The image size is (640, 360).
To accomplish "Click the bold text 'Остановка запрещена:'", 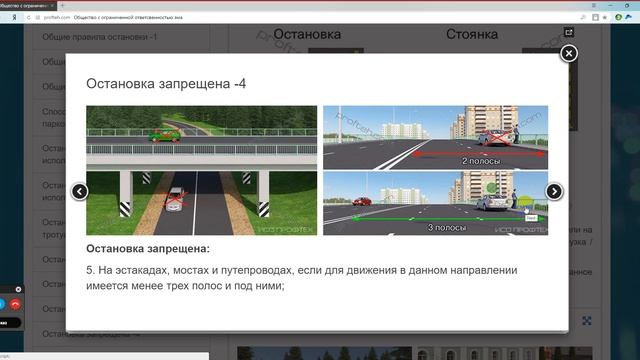I will click(x=148, y=249).
